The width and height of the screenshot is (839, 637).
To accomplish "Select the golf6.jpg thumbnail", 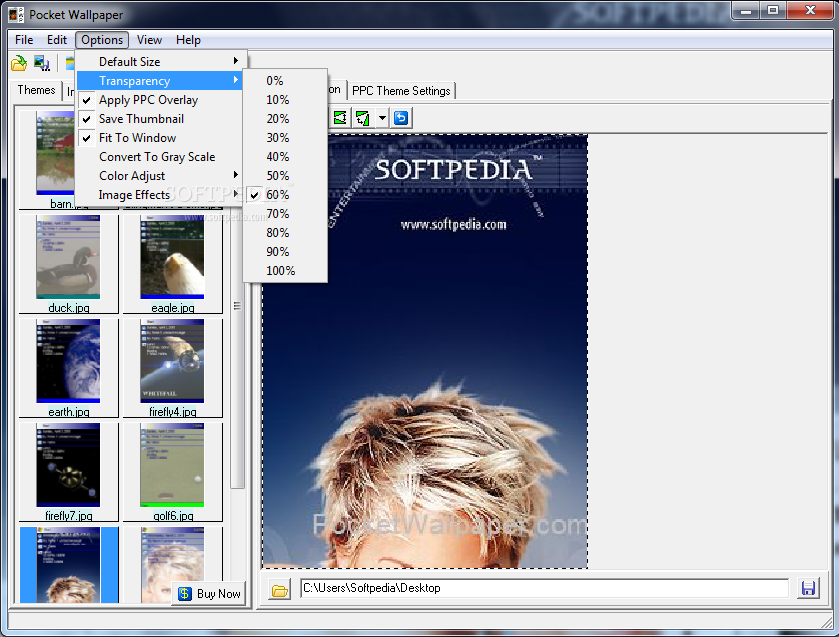I will point(172,472).
